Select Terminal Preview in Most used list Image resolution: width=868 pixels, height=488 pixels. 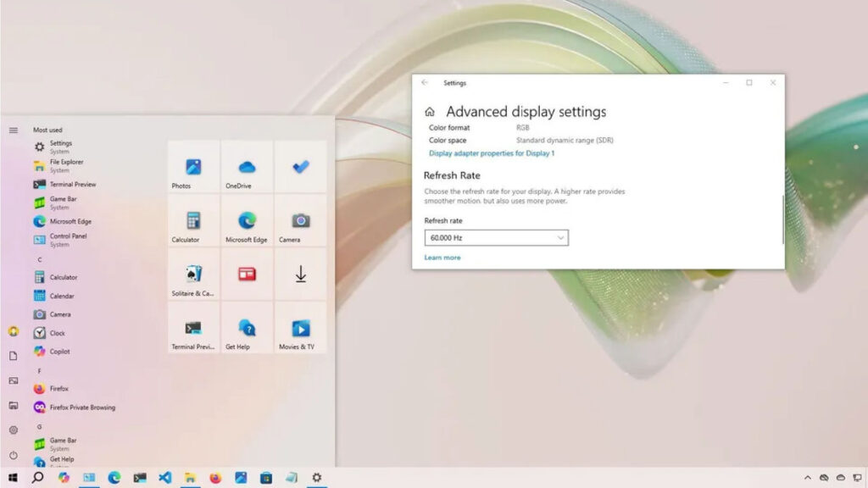[x=72, y=185]
